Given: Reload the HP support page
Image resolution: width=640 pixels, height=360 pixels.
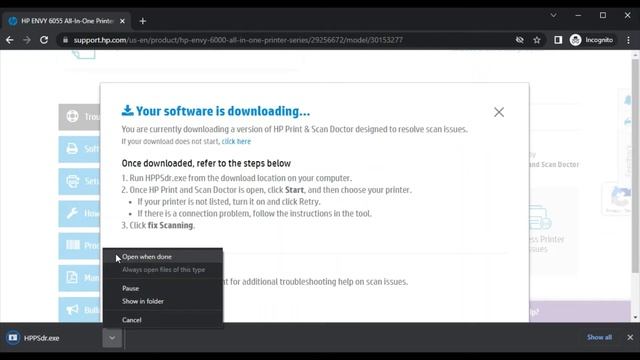Looking at the screenshot, I should (44, 40).
